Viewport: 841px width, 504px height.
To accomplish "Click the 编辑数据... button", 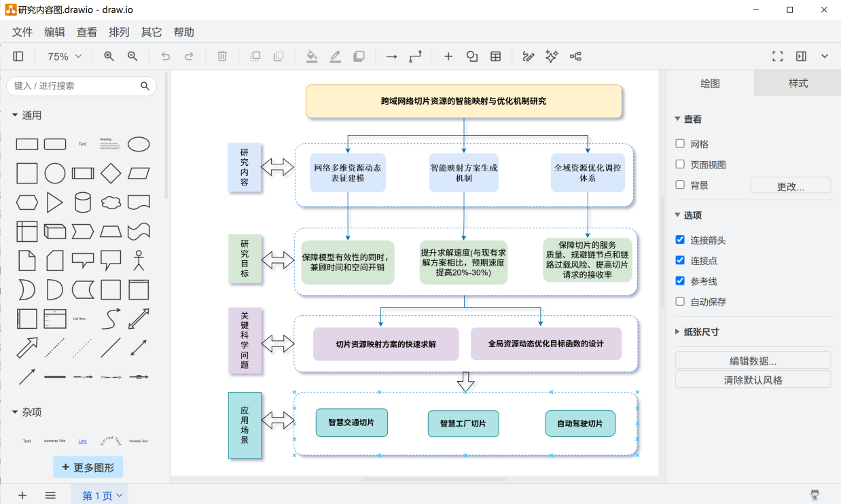I will (753, 361).
